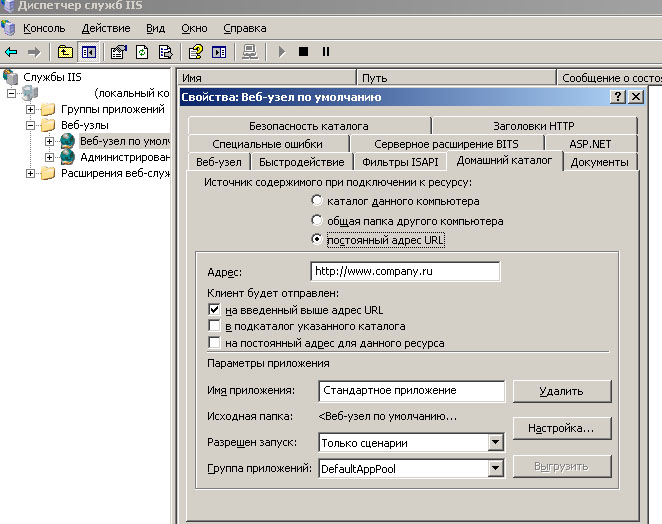Click the connect to computer icon
This screenshot has height=524, width=662.
click(250, 52)
